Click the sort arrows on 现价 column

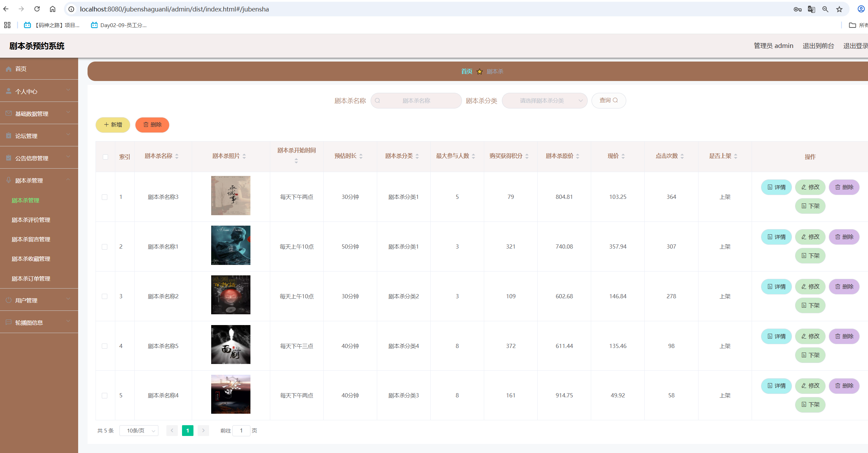[x=623, y=156]
